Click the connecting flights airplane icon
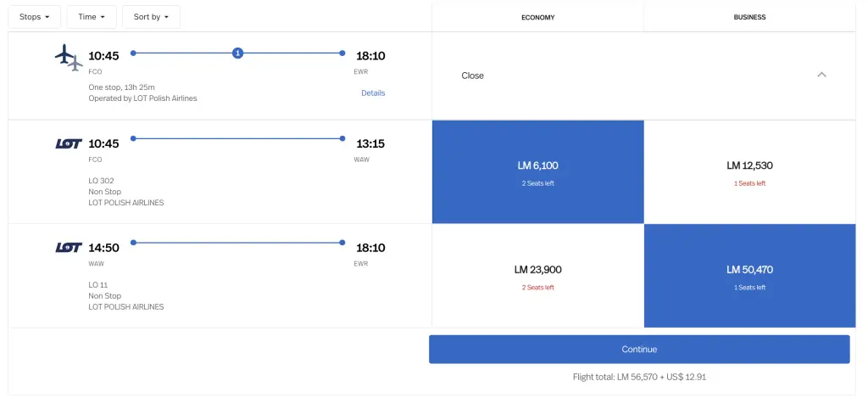This screenshot has width=868, height=398. pyautogui.click(x=68, y=58)
